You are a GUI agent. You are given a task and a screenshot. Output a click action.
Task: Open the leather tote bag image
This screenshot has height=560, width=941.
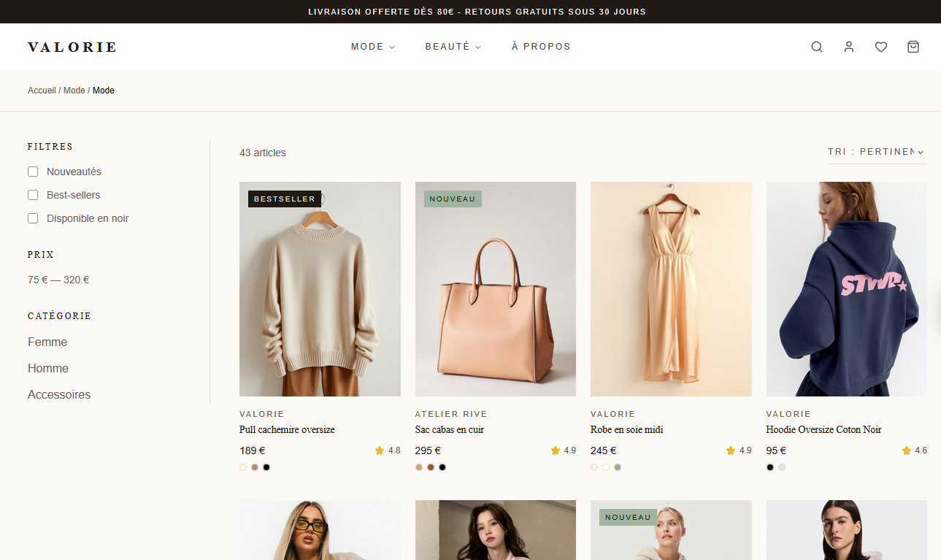point(496,289)
